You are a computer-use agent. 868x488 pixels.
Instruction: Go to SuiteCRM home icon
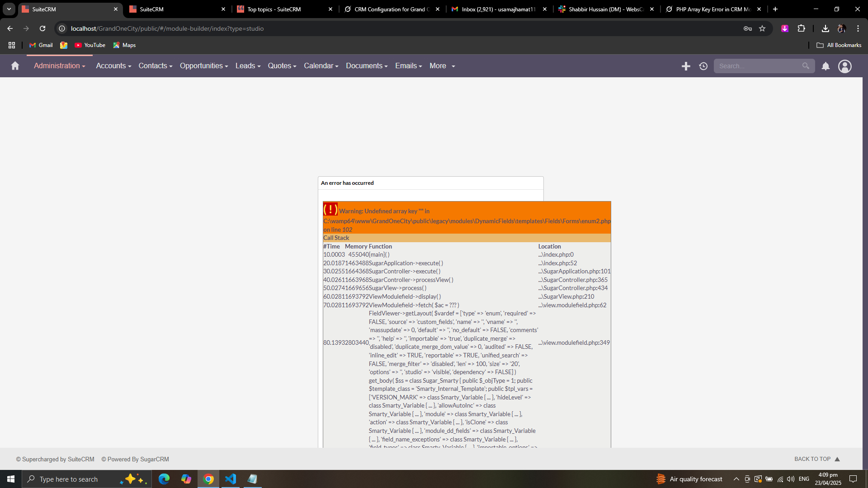click(x=15, y=66)
